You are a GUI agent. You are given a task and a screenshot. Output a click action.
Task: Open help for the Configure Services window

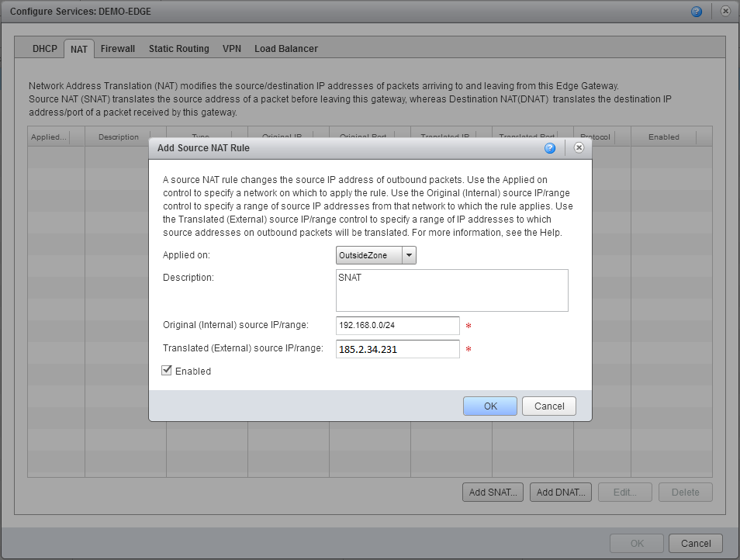pos(696,12)
